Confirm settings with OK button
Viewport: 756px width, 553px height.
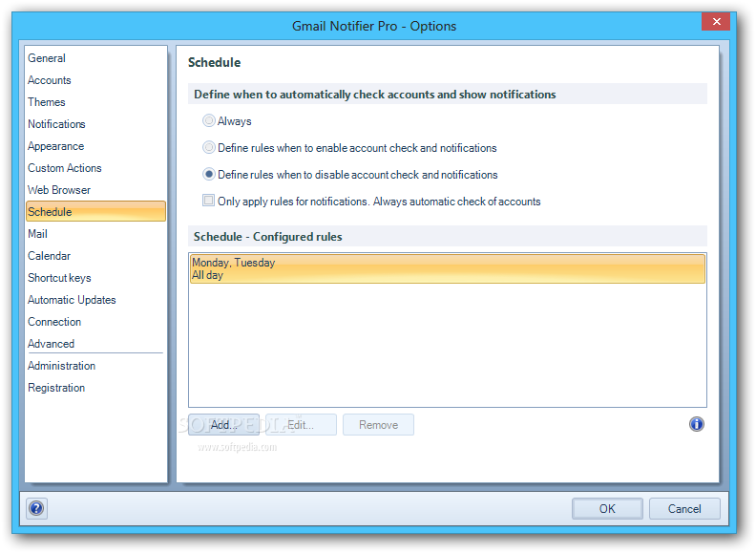pos(607,509)
